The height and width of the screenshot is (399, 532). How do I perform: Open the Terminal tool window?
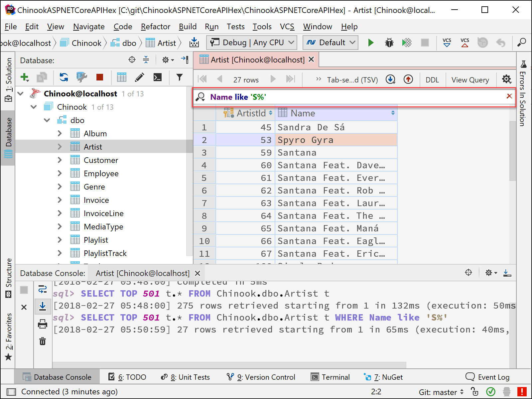330,377
